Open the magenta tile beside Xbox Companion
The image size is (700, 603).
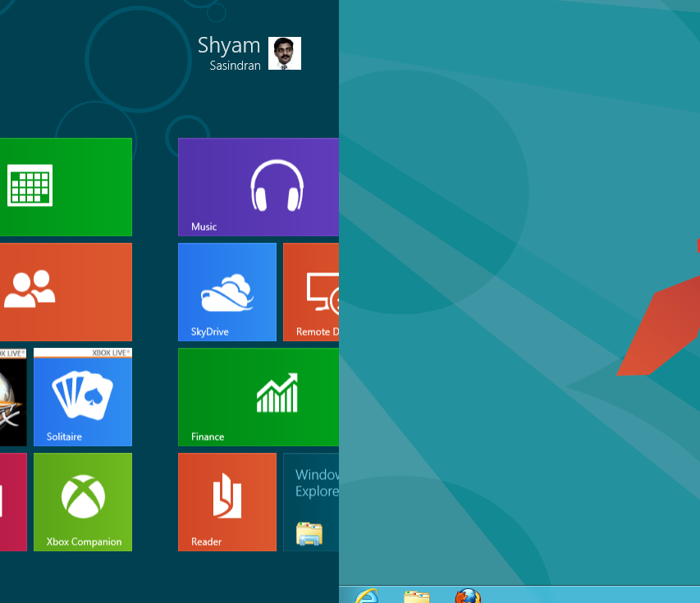[13, 502]
